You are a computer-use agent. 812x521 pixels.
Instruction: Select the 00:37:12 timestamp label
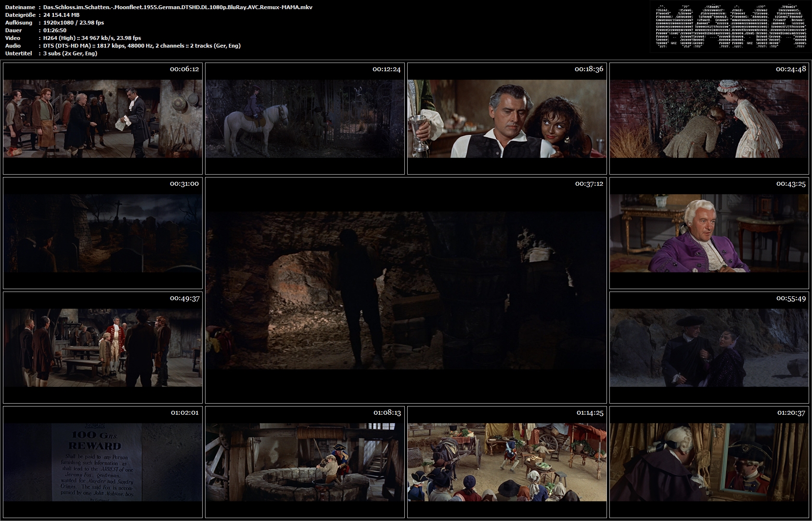[x=589, y=184]
